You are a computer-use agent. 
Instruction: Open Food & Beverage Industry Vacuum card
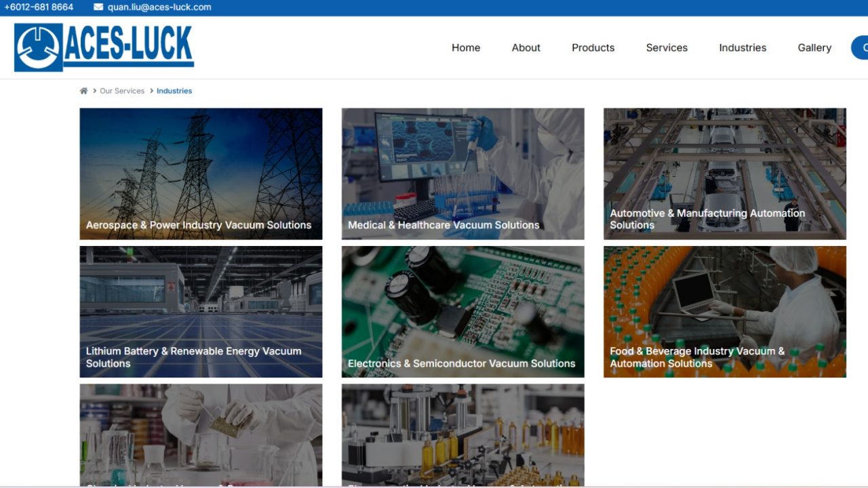(725, 312)
